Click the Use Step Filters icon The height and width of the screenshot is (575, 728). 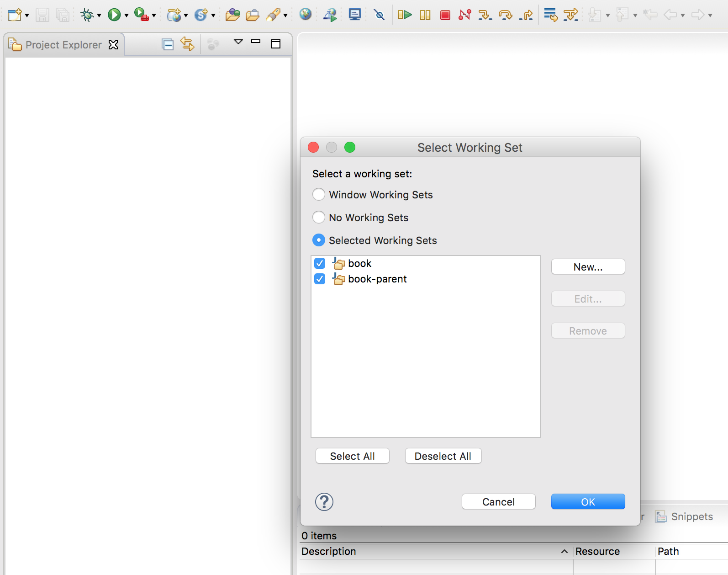[571, 15]
